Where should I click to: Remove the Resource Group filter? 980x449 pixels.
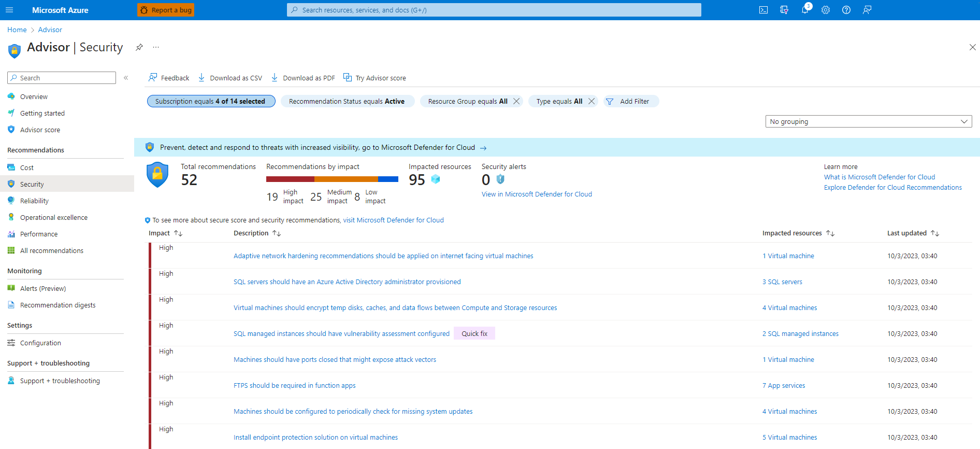click(516, 101)
